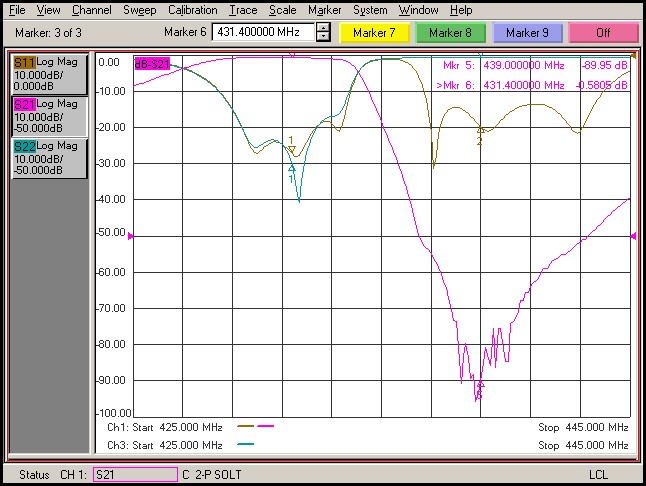This screenshot has width=646, height=486.
Task: Click the Marker 6 frequency input field
Action: coord(263,32)
